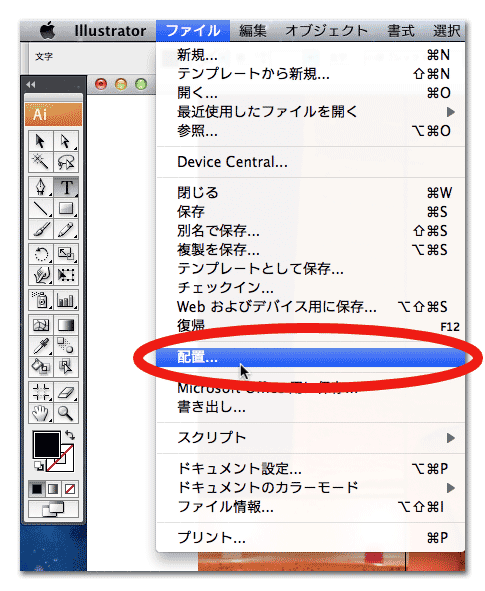Reset to default fill and stroke
The width and height of the screenshot is (485, 591).
[38, 466]
